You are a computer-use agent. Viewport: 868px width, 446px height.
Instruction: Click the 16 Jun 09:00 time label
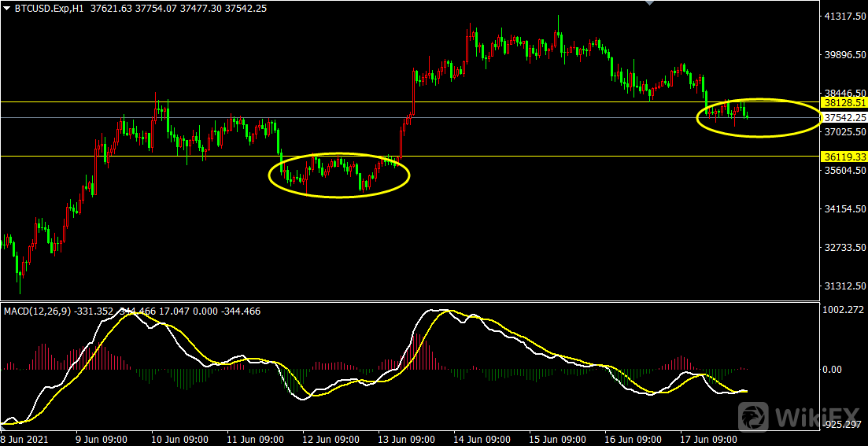click(x=633, y=440)
